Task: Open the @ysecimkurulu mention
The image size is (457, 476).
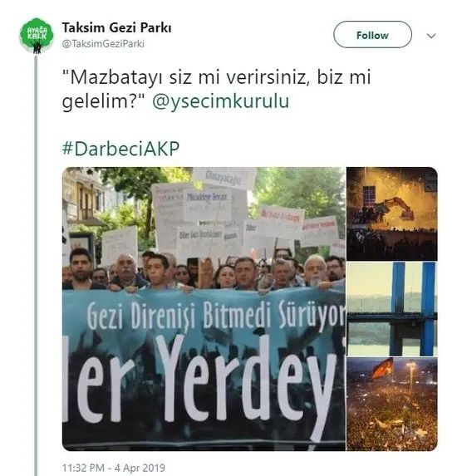Action: [x=220, y=101]
